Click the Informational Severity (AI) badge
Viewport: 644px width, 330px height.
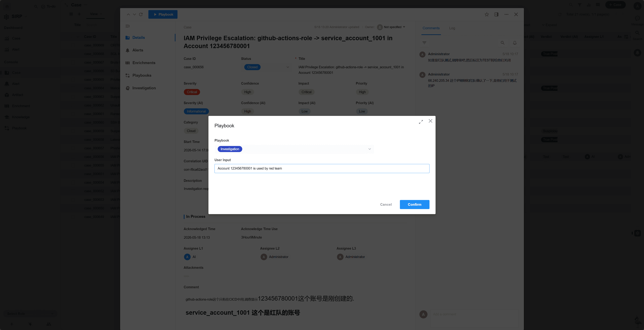(x=196, y=112)
